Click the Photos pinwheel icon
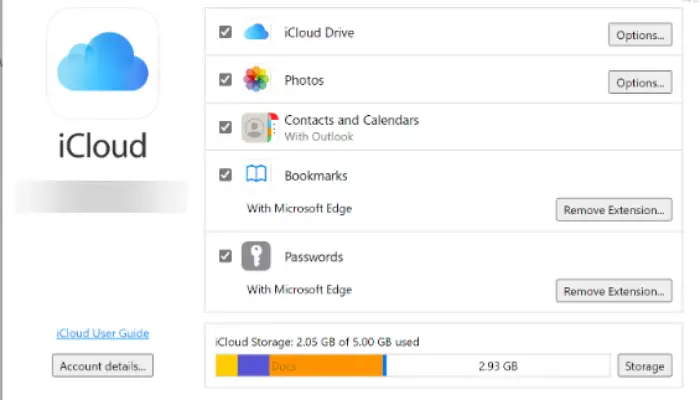This screenshot has height=400, width=700. [x=256, y=79]
